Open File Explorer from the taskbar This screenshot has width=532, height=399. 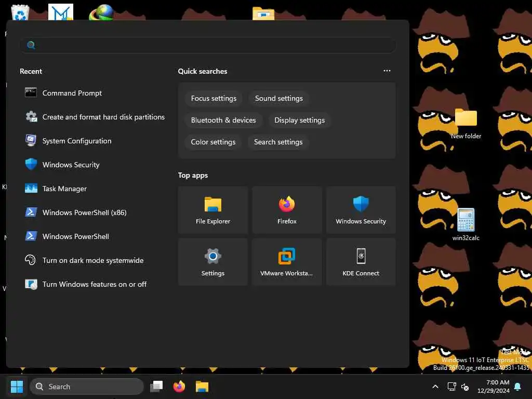202,387
